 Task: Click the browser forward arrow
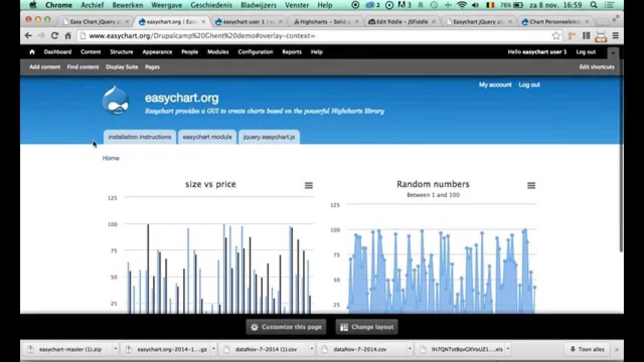tap(42, 36)
